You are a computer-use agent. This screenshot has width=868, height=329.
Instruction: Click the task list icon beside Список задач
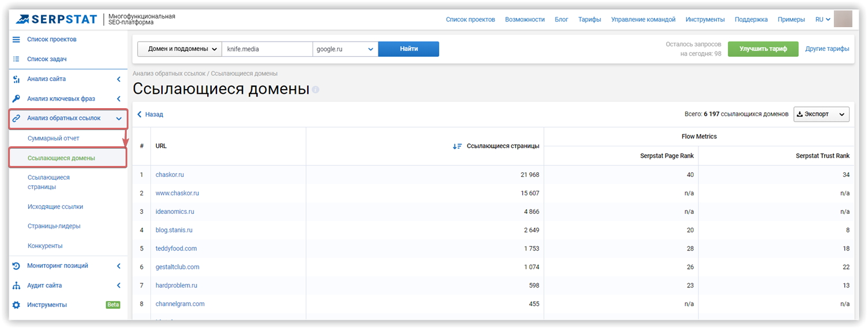[x=16, y=59]
